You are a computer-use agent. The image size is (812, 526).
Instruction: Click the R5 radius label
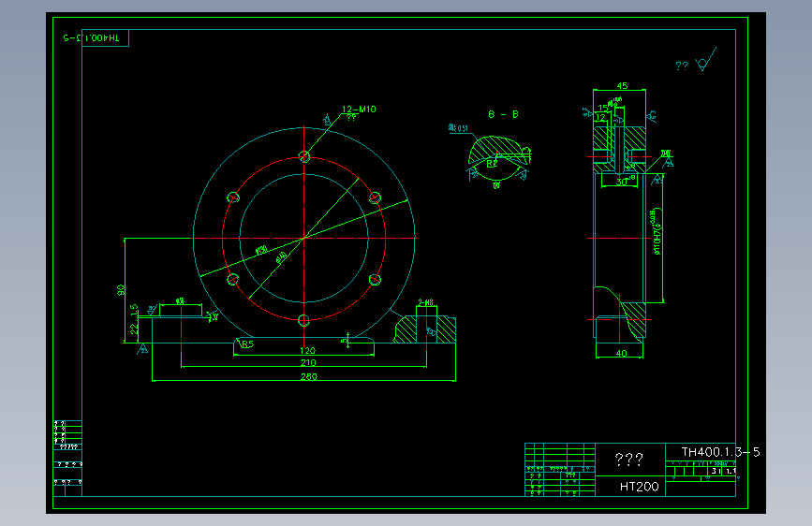[x=247, y=344]
